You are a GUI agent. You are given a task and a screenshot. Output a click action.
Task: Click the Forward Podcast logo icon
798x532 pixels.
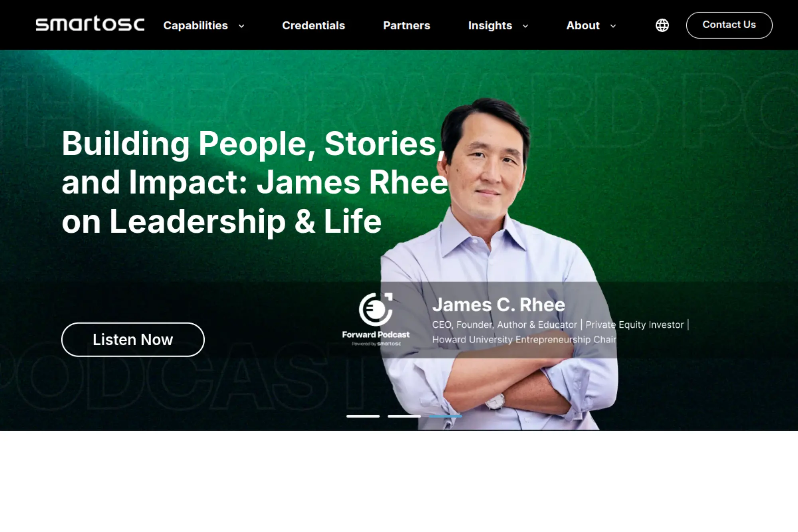(375, 309)
